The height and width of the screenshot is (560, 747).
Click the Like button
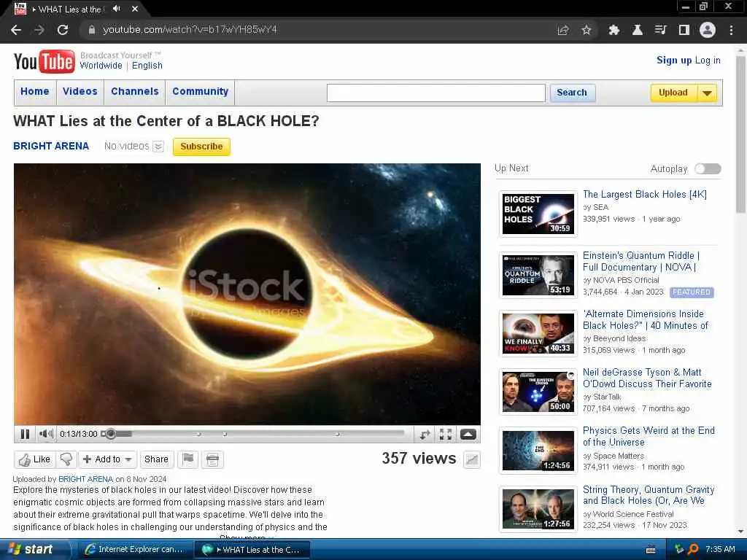click(x=35, y=459)
